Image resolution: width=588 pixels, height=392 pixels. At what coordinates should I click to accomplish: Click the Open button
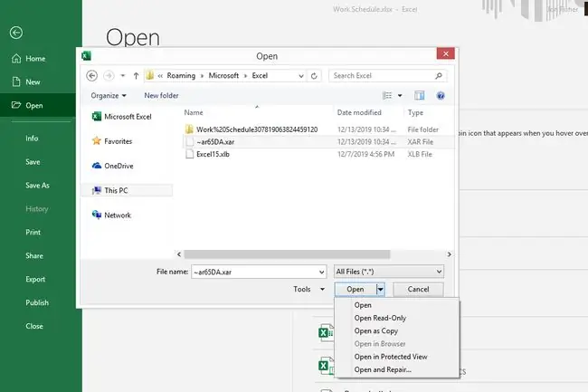coord(356,289)
